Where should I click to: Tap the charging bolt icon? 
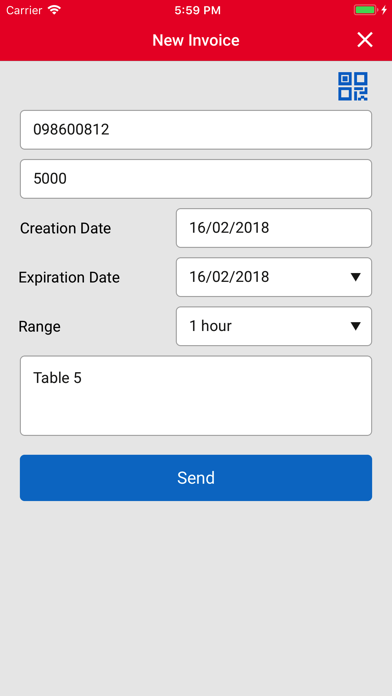coord(384,10)
